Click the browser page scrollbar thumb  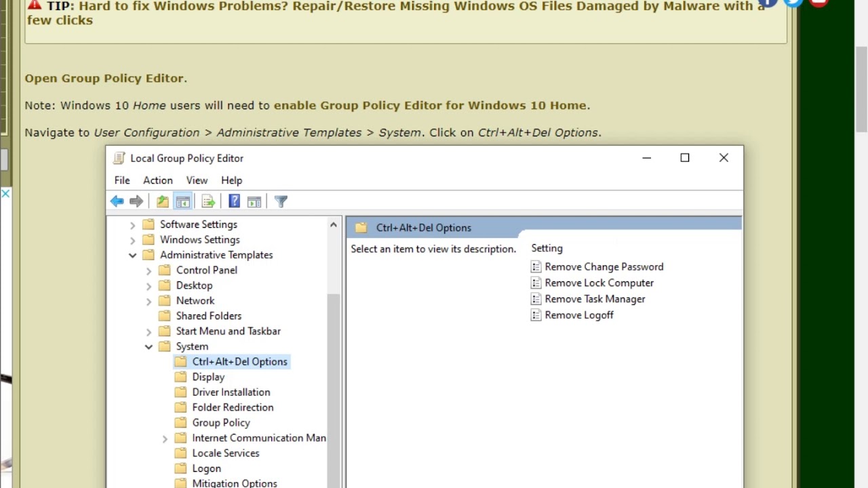click(x=861, y=88)
